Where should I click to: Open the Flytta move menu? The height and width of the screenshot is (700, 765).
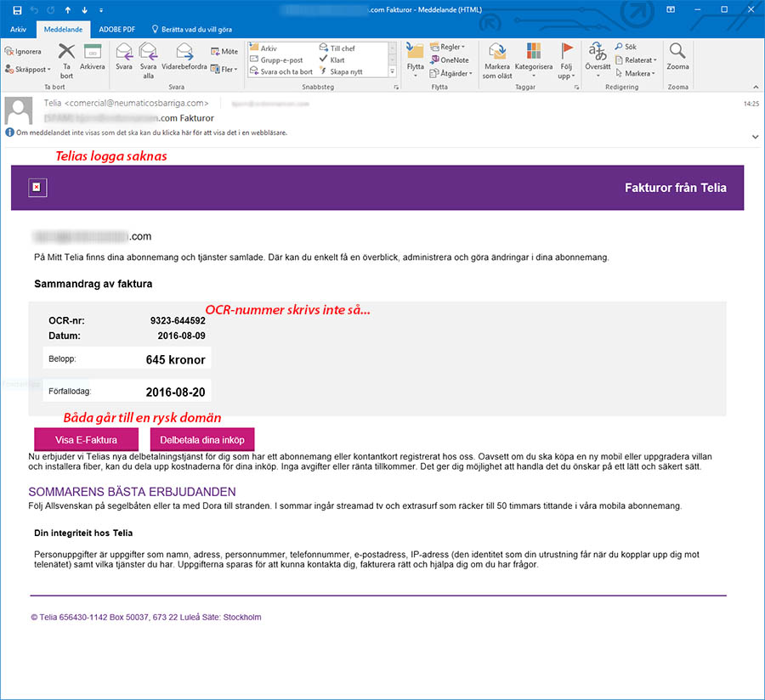tap(415, 61)
